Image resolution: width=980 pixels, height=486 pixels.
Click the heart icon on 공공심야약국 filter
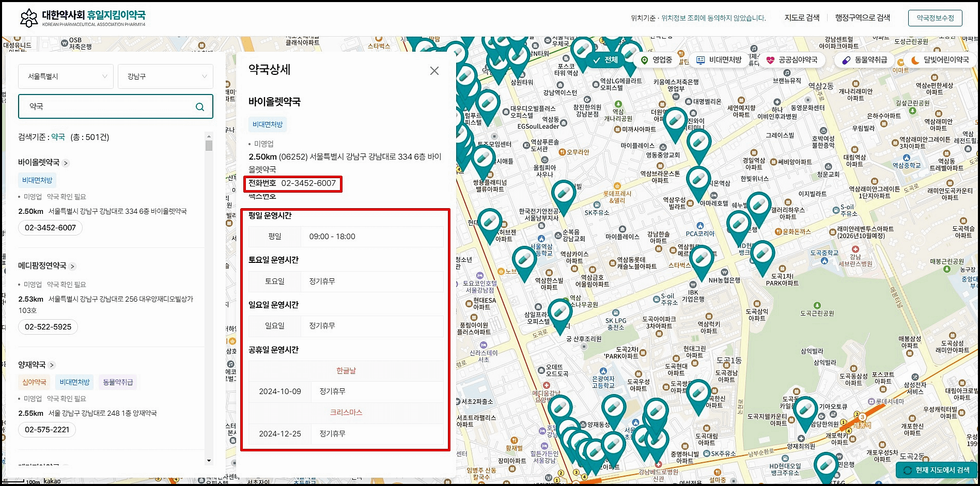pos(770,60)
